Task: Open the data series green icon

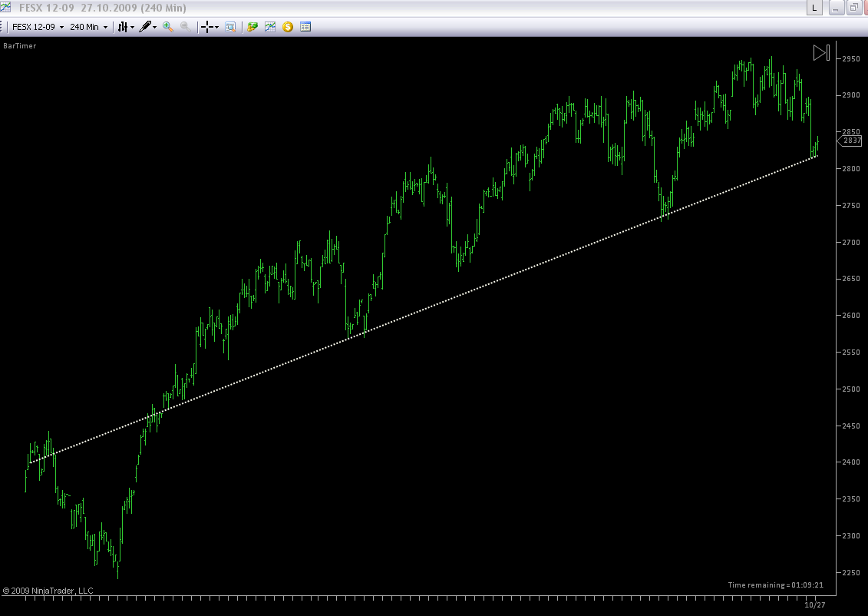Action: (252, 27)
